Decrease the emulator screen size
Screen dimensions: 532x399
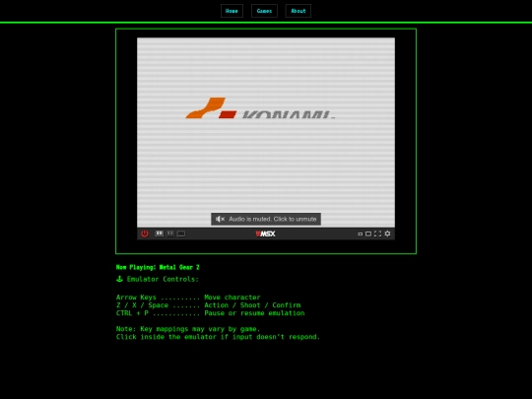pos(360,233)
